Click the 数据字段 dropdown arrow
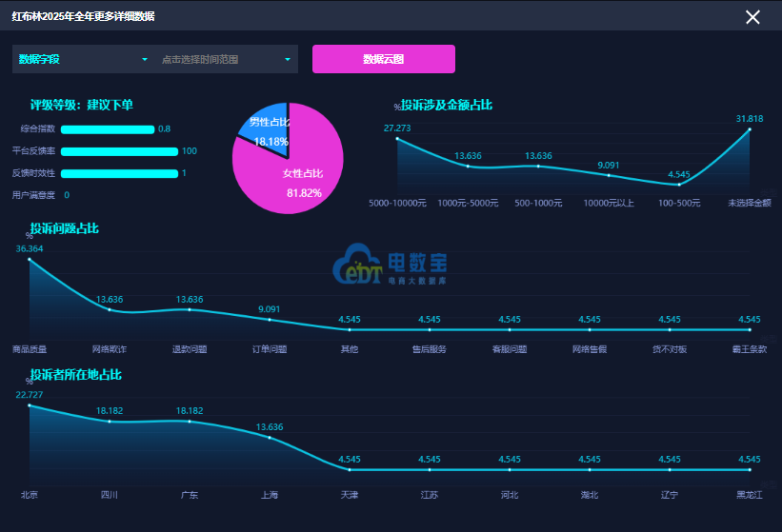Screen dimensions: 782x532 pos(145,59)
